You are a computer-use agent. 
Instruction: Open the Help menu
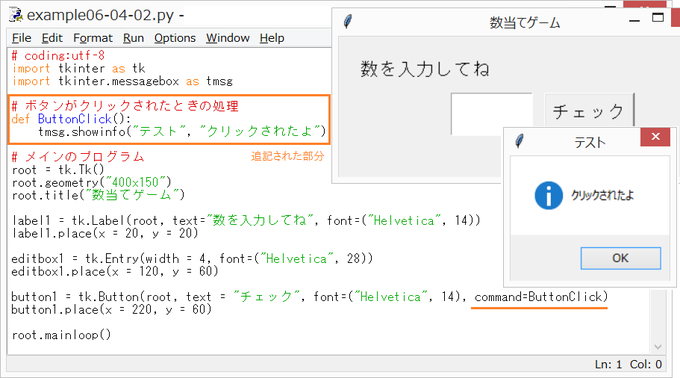click(x=272, y=38)
